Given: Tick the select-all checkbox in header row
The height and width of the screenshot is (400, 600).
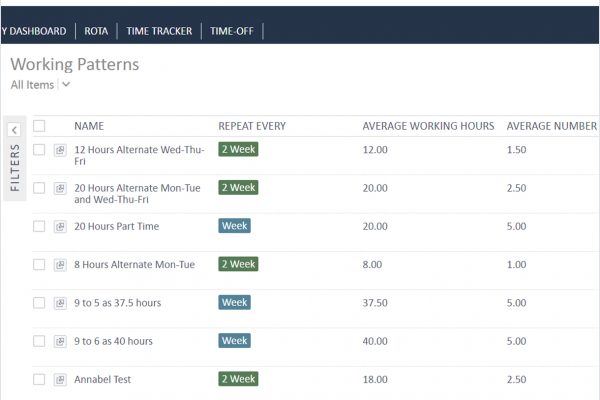Looking at the screenshot, I should [x=39, y=126].
